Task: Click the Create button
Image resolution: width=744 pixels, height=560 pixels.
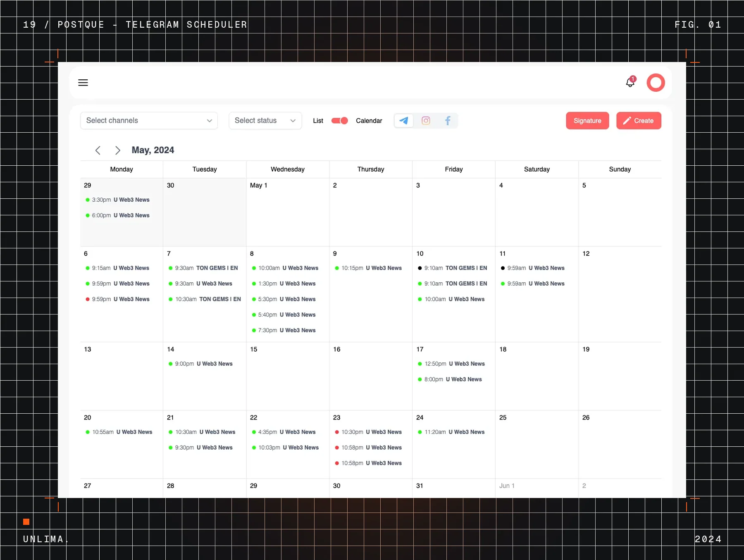Action: click(x=639, y=121)
